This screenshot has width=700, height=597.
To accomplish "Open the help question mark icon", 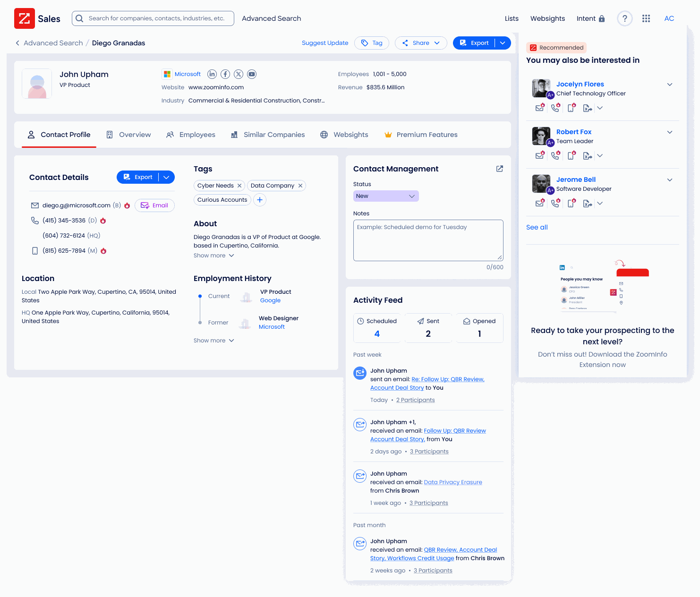I will point(625,18).
